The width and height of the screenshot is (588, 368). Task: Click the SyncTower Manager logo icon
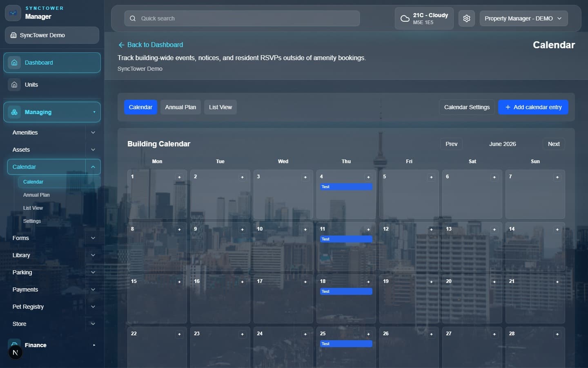point(13,13)
